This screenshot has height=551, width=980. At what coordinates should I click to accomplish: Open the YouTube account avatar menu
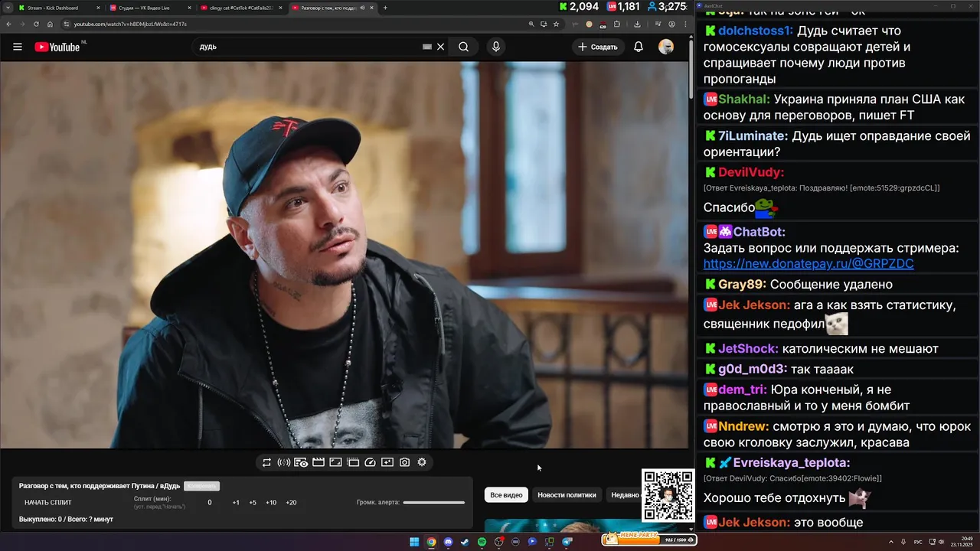(x=666, y=47)
